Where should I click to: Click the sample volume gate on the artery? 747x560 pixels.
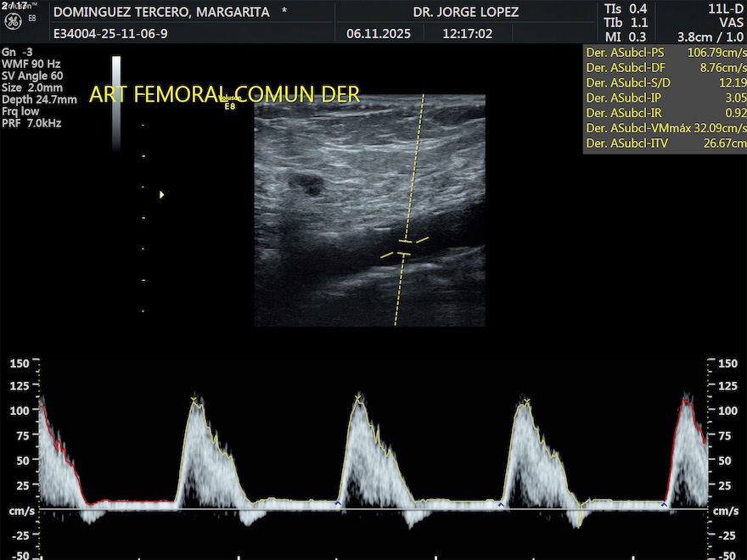[x=405, y=247]
